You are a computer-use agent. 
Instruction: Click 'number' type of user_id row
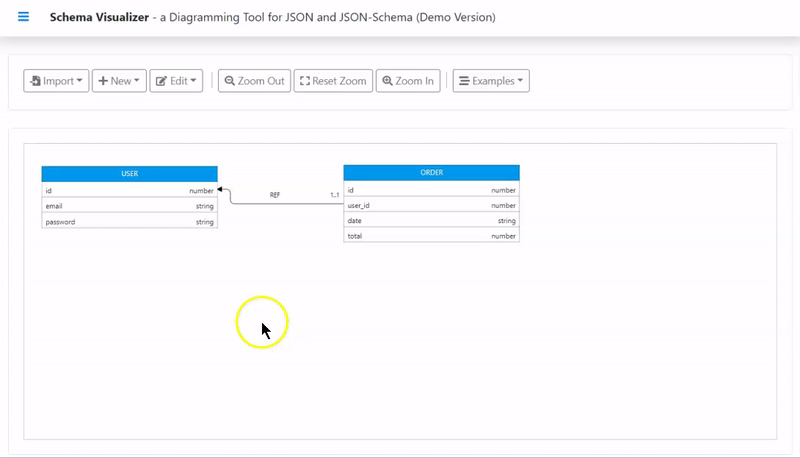click(504, 206)
